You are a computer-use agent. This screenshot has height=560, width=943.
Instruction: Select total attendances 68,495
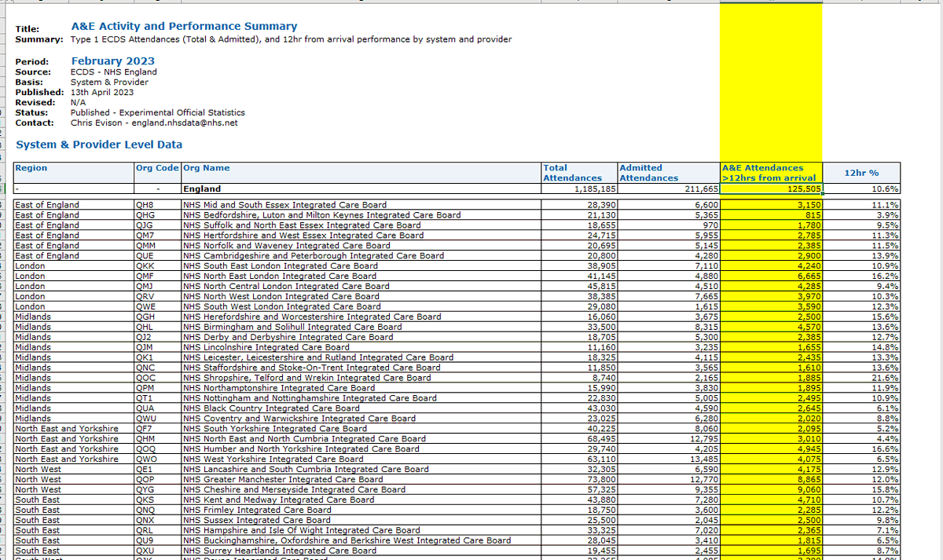coord(579,439)
